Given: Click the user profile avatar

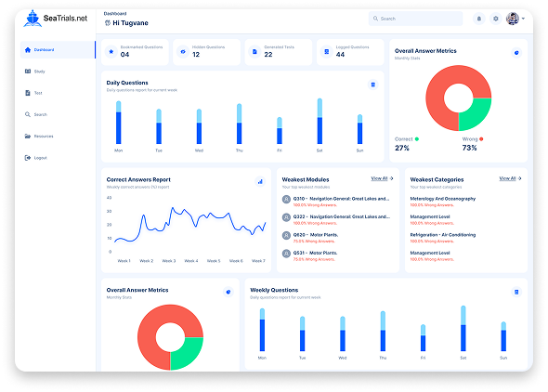Looking at the screenshot, I should pyautogui.click(x=513, y=19).
